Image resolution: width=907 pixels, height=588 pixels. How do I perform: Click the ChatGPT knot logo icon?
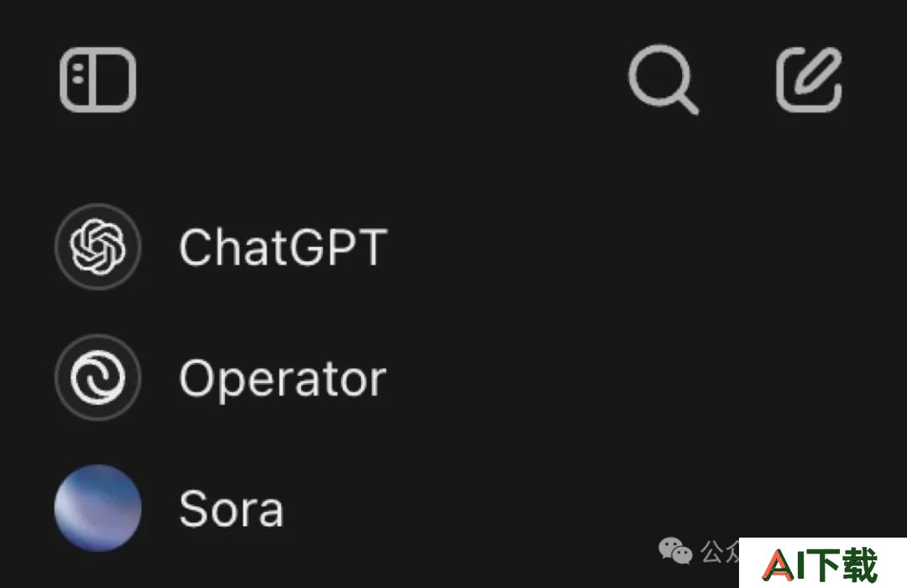click(97, 247)
